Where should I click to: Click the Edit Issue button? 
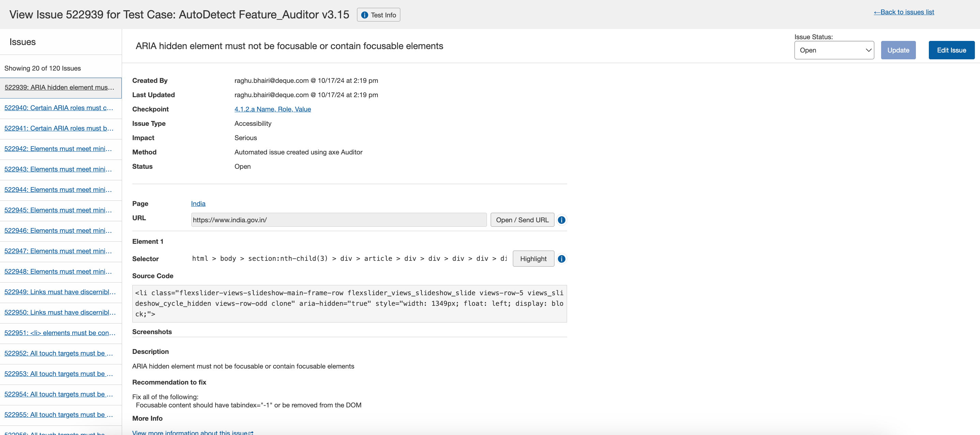(951, 50)
